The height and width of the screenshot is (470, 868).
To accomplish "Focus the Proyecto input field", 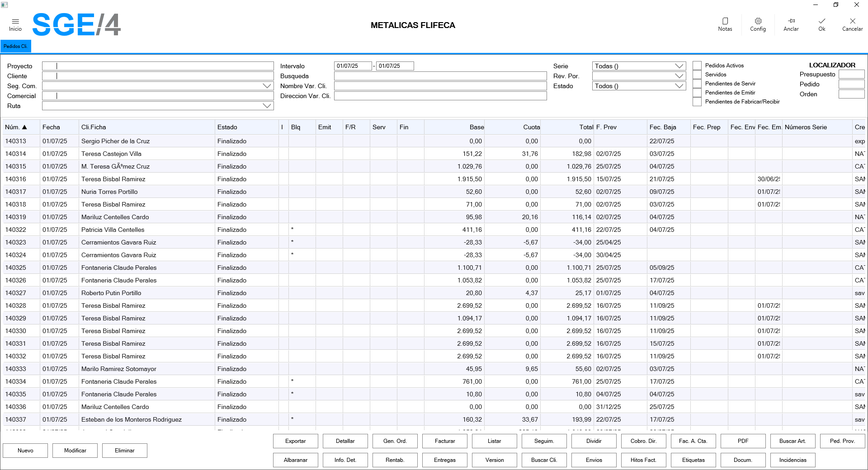I will pyautogui.click(x=158, y=66).
